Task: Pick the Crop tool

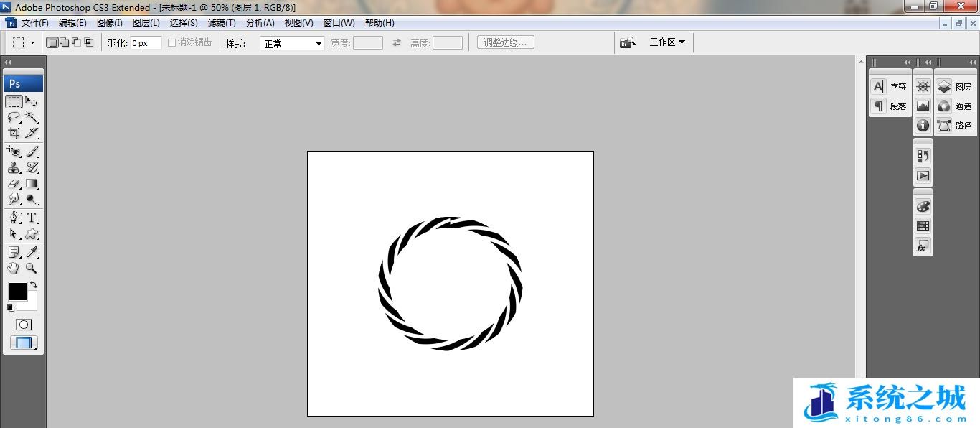Action: point(14,133)
